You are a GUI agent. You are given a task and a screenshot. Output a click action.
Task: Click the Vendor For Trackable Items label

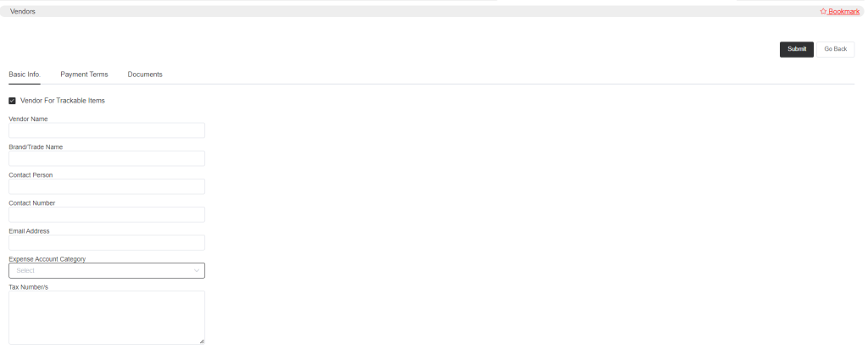coord(63,101)
